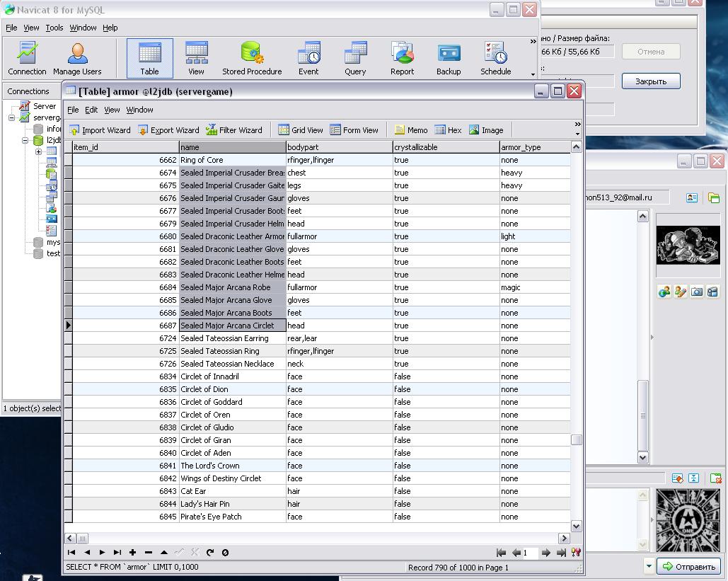Open dropdown arrow beside Отправить

point(649,566)
